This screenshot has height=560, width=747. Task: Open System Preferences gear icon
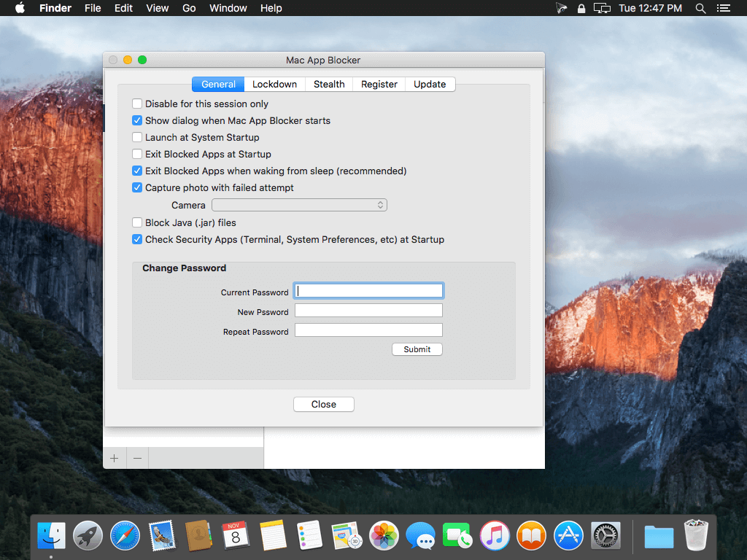pyautogui.click(x=605, y=535)
